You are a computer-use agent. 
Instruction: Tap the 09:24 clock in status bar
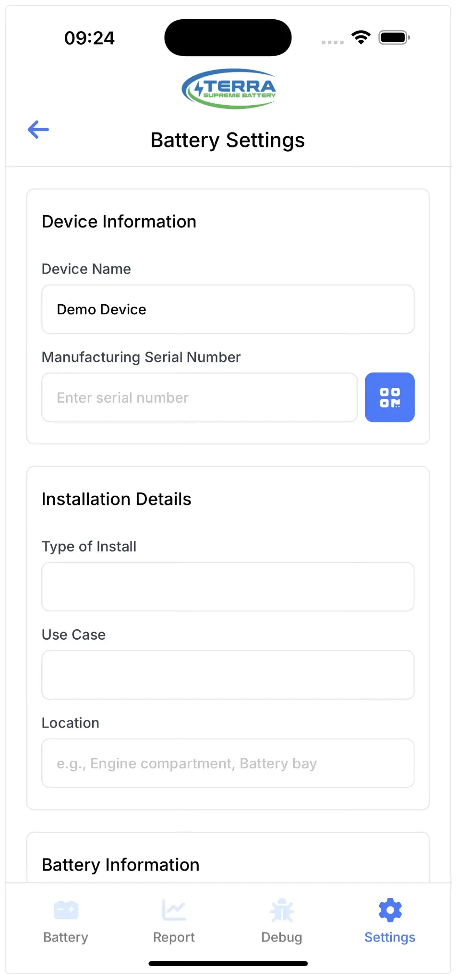tap(90, 38)
